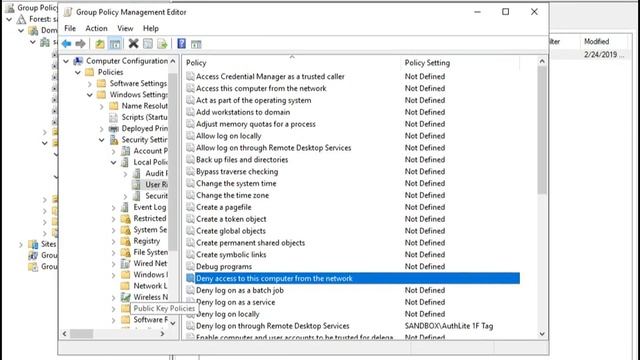
Task: Click the tree pane horizontal scroll left arrow
Action: 64,334
